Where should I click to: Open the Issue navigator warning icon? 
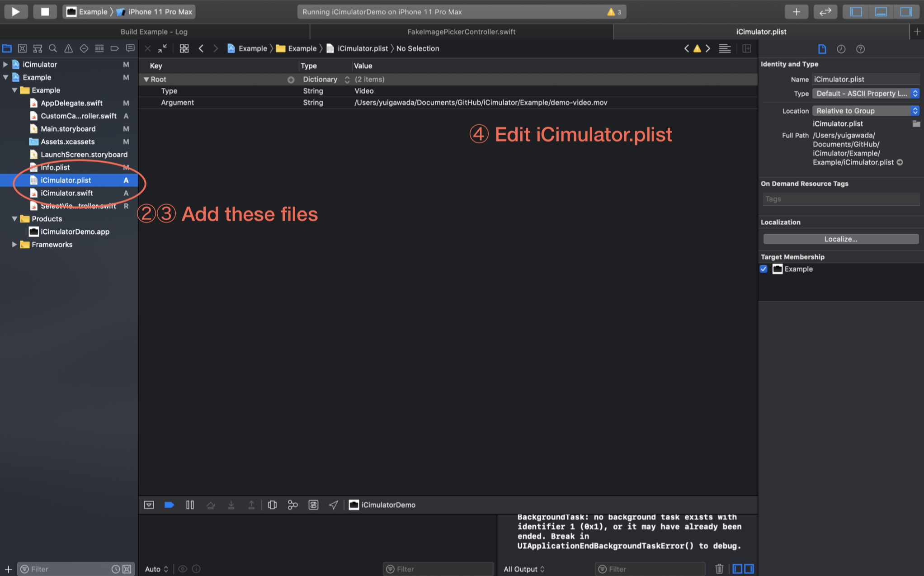click(x=68, y=48)
